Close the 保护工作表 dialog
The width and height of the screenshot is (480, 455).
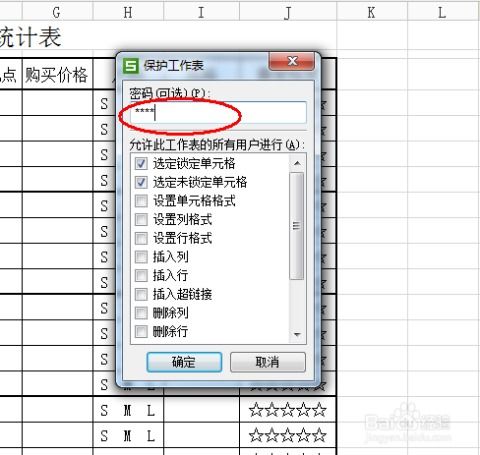(x=292, y=61)
